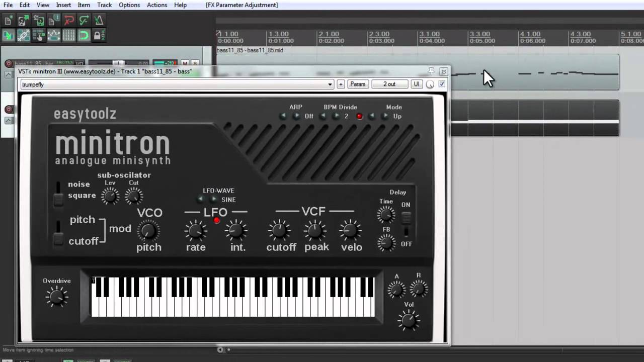The height and width of the screenshot is (362, 644).
Task: Click the leftmost white key on the keyboard
Action: pos(95,307)
